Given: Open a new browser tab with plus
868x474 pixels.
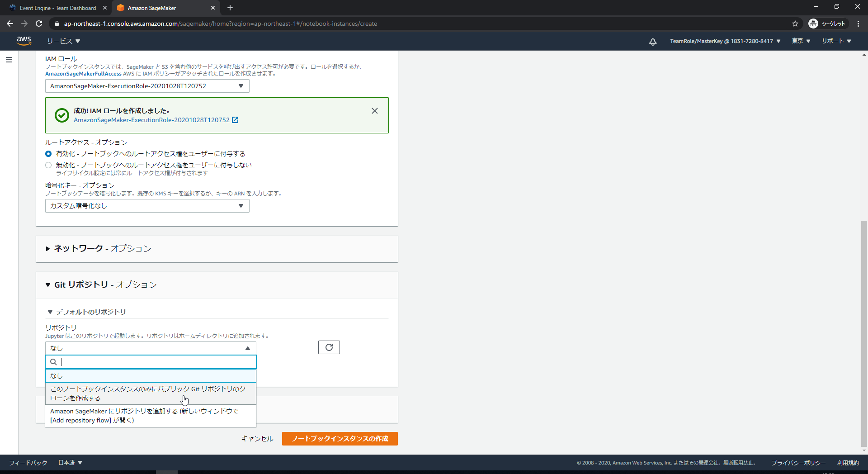Looking at the screenshot, I should [230, 8].
